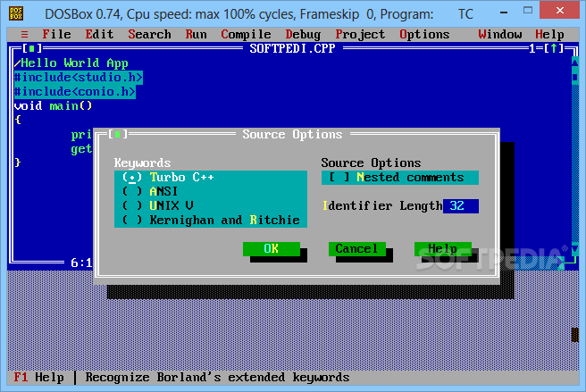Close the DOSBox window
The width and height of the screenshot is (586, 392).
coord(560,11)
